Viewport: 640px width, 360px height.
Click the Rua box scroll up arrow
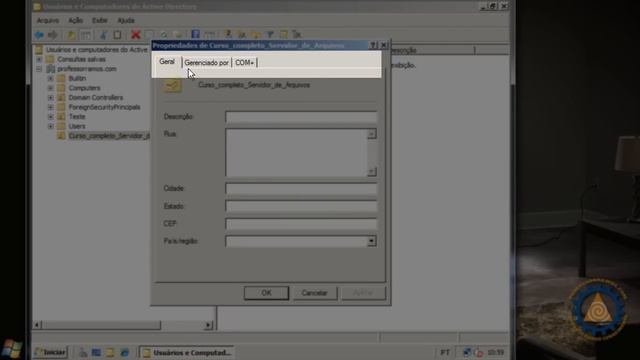371,134
